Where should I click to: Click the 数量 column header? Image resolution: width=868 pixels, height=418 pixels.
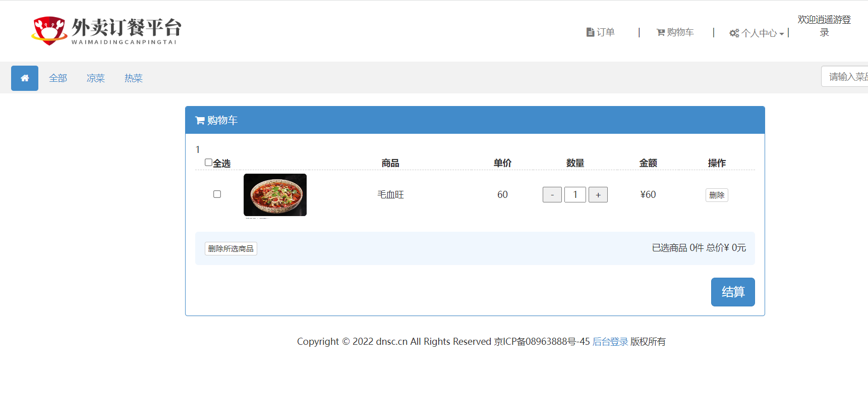click(x=575, y=163)
